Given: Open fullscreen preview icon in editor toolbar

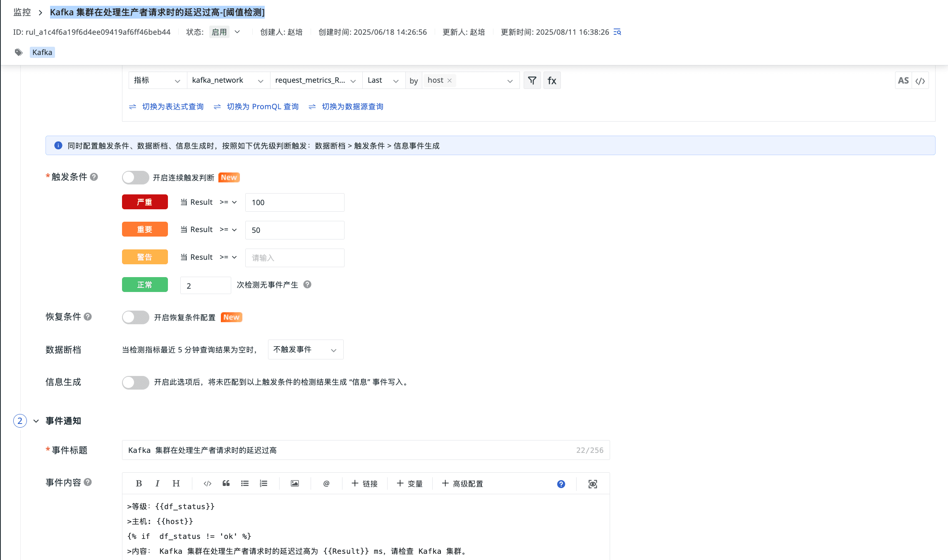Looking at the screenshot, I should pyautogui.click(x=593, y=484).
